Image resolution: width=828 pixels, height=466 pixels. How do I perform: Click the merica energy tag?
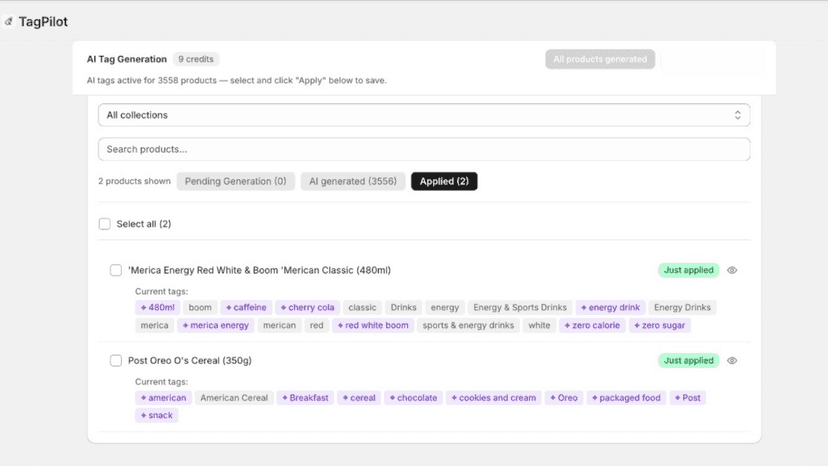(215, 325)
